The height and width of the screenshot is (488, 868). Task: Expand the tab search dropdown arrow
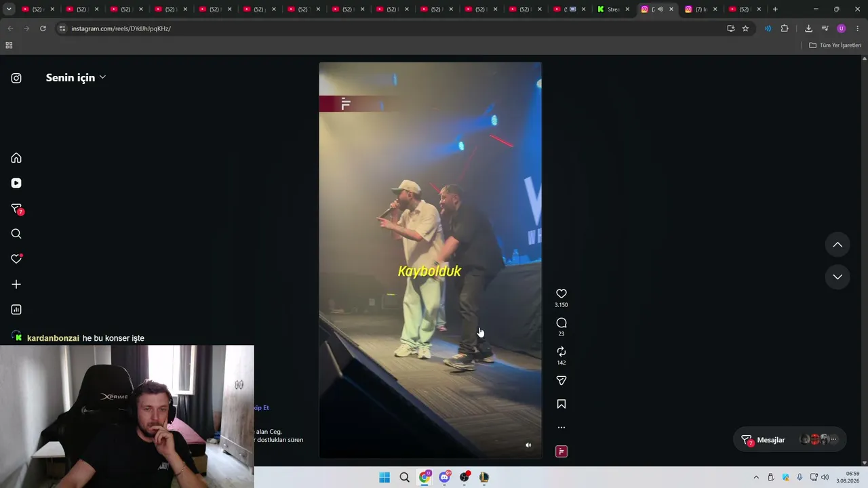coord(9,9)
